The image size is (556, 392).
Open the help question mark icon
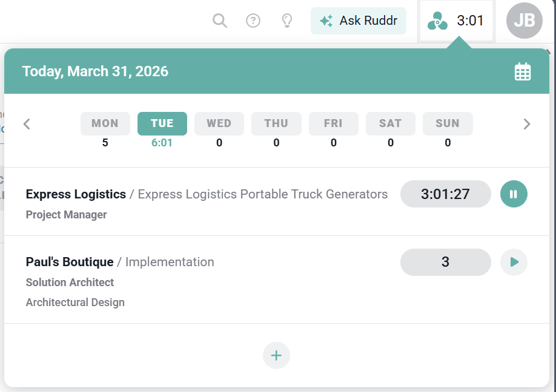pos(253,21)
